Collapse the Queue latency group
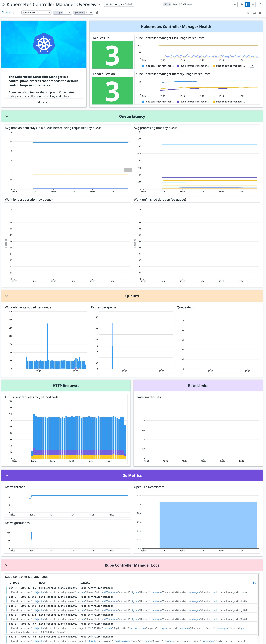Screen dimensions: 266x644 (7, 116)
